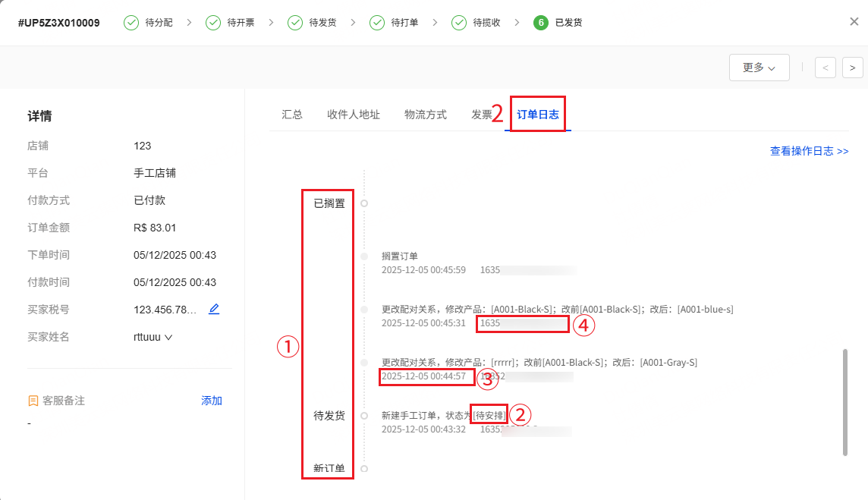Expand buyer name rttuuu chevron
This screenshot has height=500, width=868.
(168, 337)
